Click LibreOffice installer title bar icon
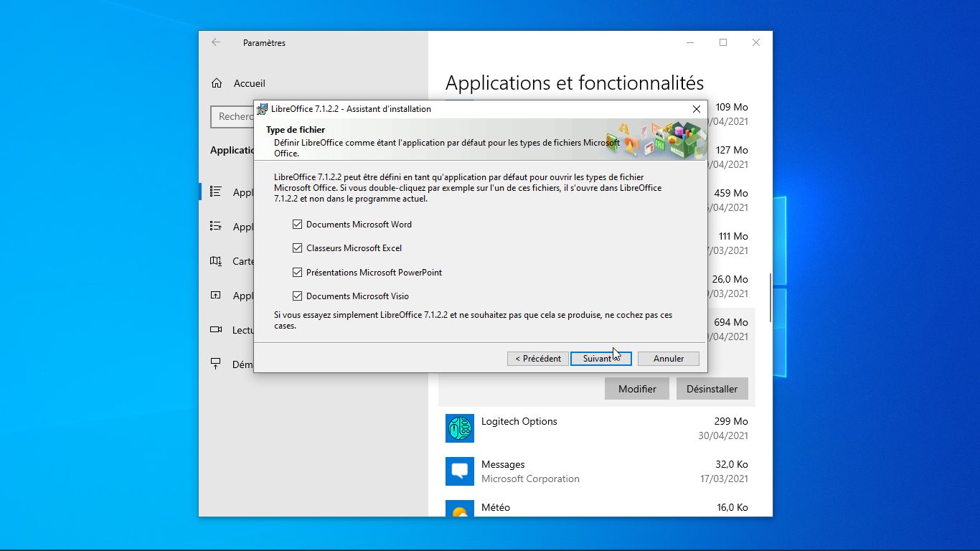The image size is (980, 551). (263, 109)
